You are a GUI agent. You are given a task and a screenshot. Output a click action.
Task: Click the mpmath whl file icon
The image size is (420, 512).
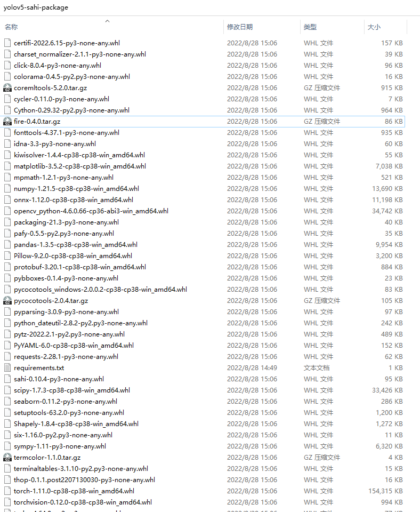pyautogui.click(x=7, y=177)
